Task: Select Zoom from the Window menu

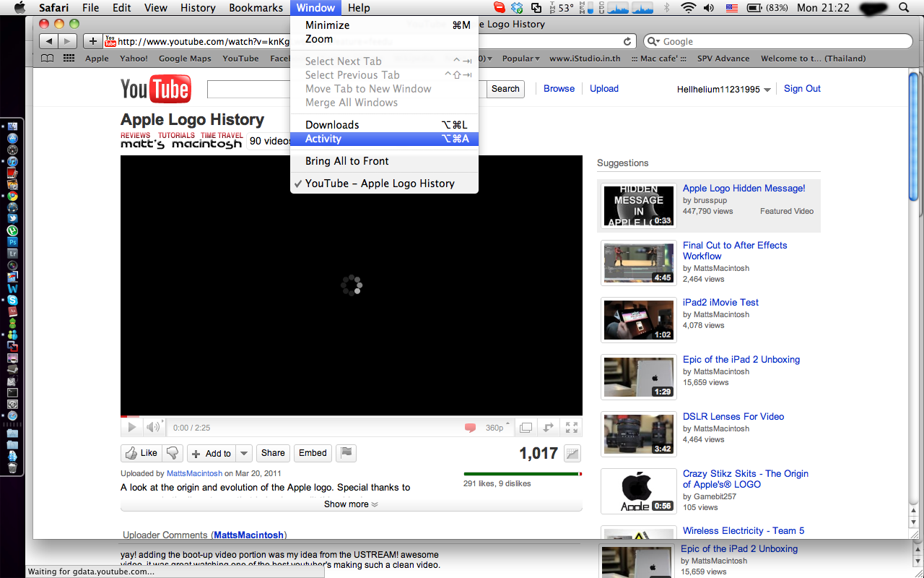Action: point(384,39)
